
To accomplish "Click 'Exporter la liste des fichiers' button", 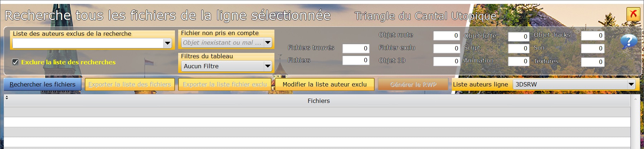I will [130, 84].
